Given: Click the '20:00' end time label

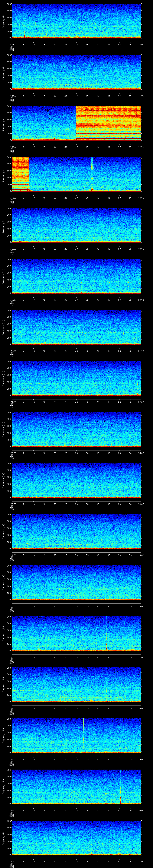Looking at the screenshot, I should (141, 300).
